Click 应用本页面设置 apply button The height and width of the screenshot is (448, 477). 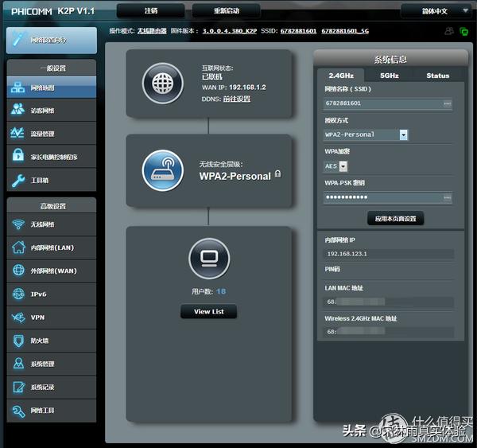tap(395, 218)
